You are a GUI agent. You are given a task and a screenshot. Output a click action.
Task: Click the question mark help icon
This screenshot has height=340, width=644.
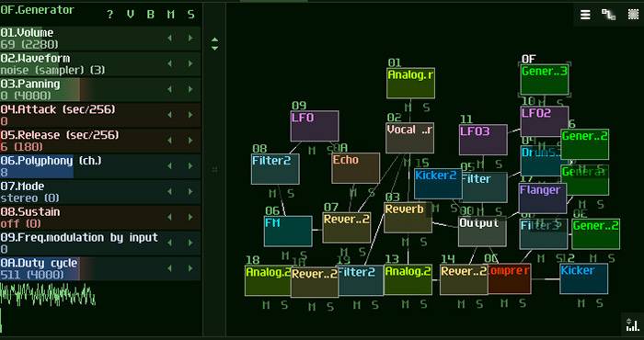click(x=109, y=15)
